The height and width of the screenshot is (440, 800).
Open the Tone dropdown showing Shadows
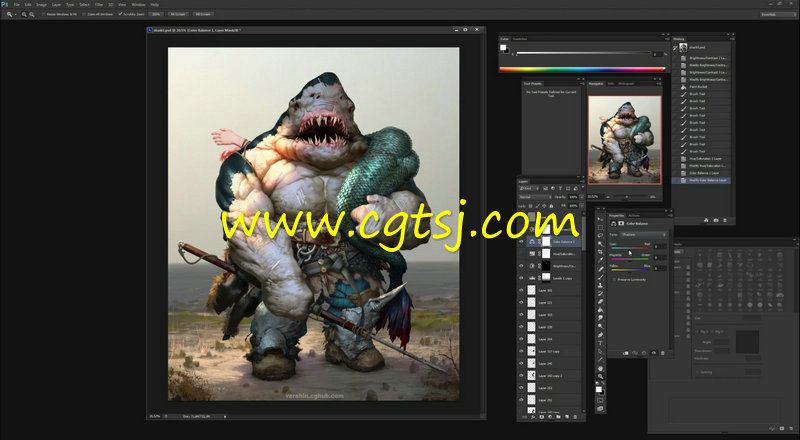(643, 235)
